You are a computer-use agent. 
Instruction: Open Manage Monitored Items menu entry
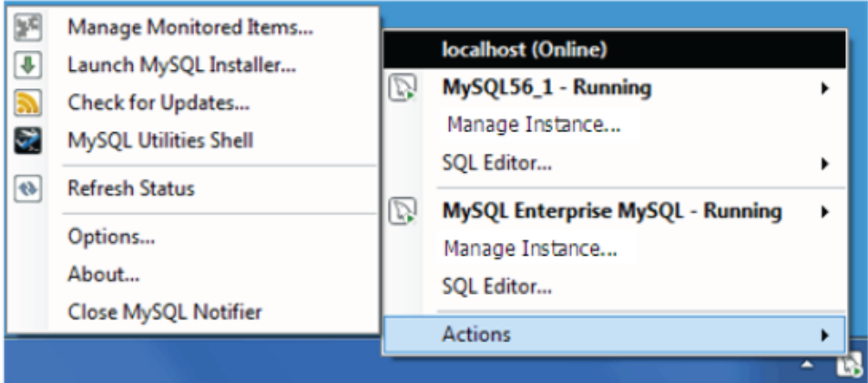(190, 27)
